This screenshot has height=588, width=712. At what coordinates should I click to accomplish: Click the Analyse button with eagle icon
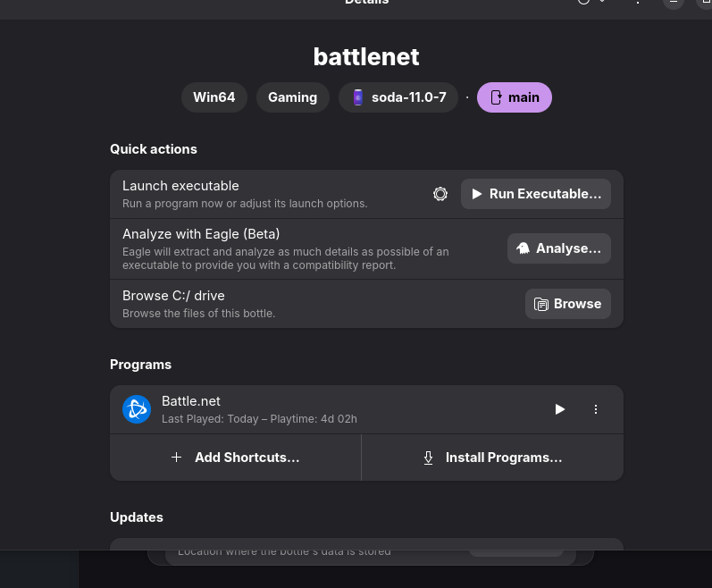559,248
